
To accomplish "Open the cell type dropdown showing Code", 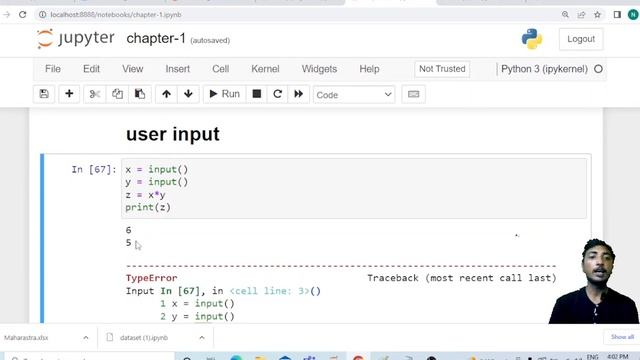I will tap(354, 95).
